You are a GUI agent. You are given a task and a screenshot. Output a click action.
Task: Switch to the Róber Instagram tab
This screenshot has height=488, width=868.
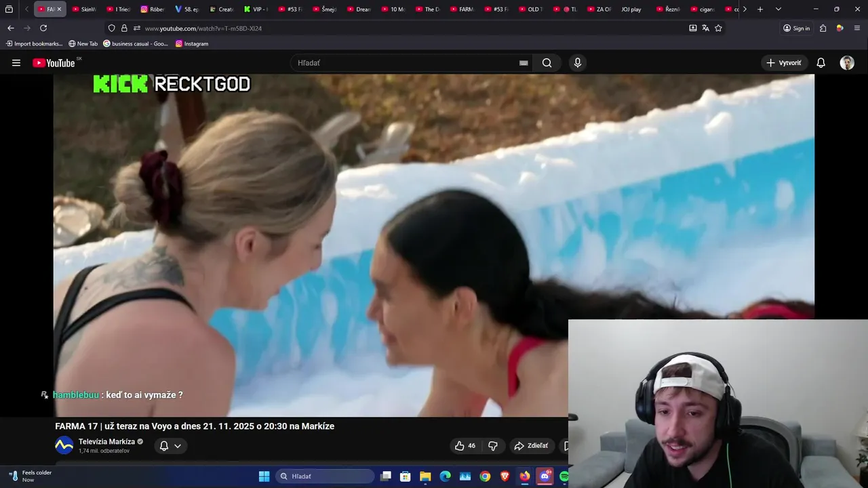(153, 9)
